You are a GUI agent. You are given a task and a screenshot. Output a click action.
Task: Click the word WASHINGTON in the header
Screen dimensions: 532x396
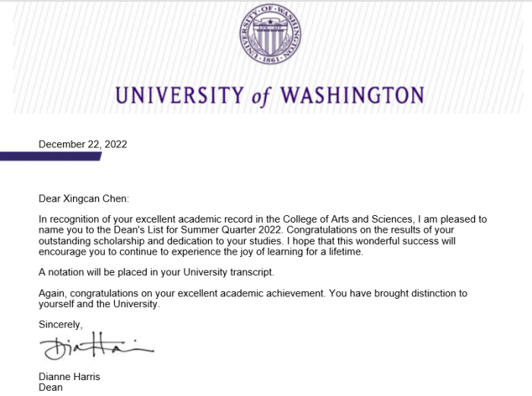pyautogui.click(x=351, y=97)
